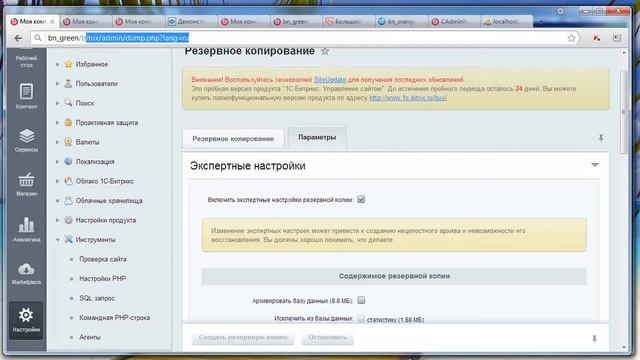Open the Рабочий стол section

(26, 59)
